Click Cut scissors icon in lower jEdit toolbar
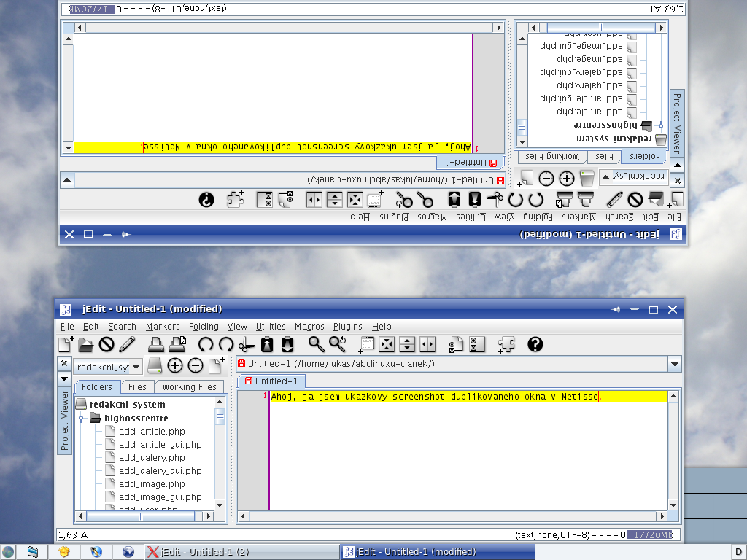Image resolution: width=747 pixels, height=560 pixels. click(246, 344)
